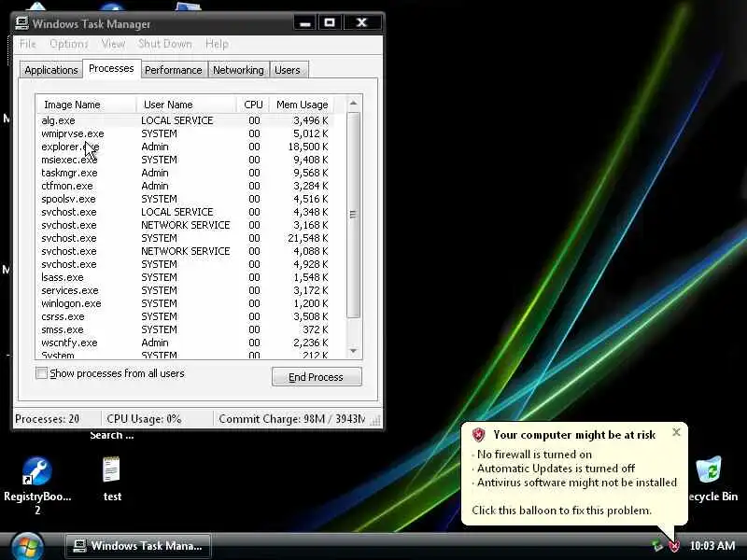Screen dimensions: 747x560
Task: Switch to the Applications tab
Action: [x=51, y=70]
